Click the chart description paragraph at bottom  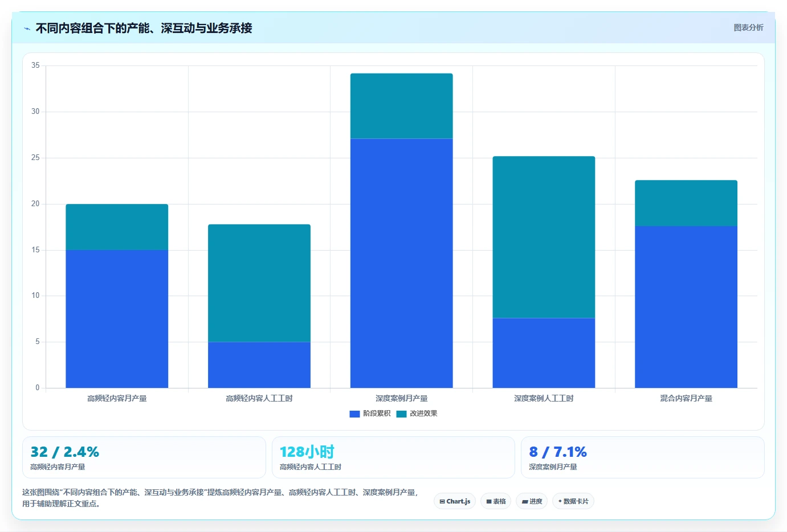coord(221,498)
